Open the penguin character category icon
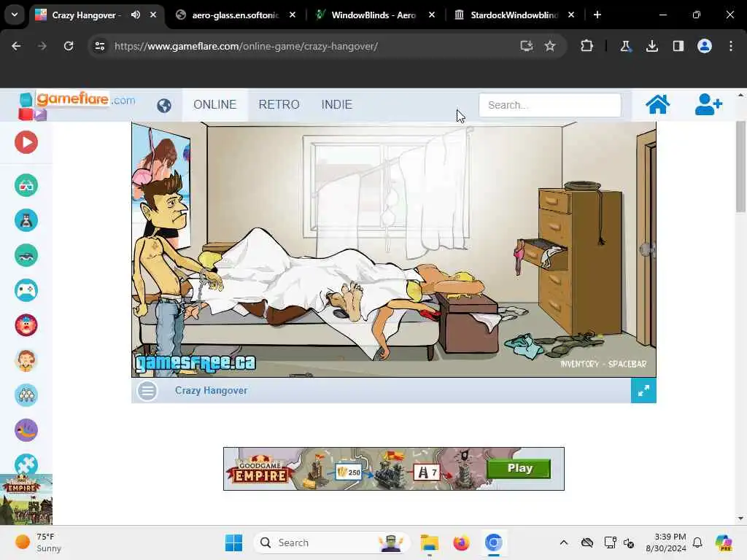Viewport: 747px width, 560px height. [26, 220]
